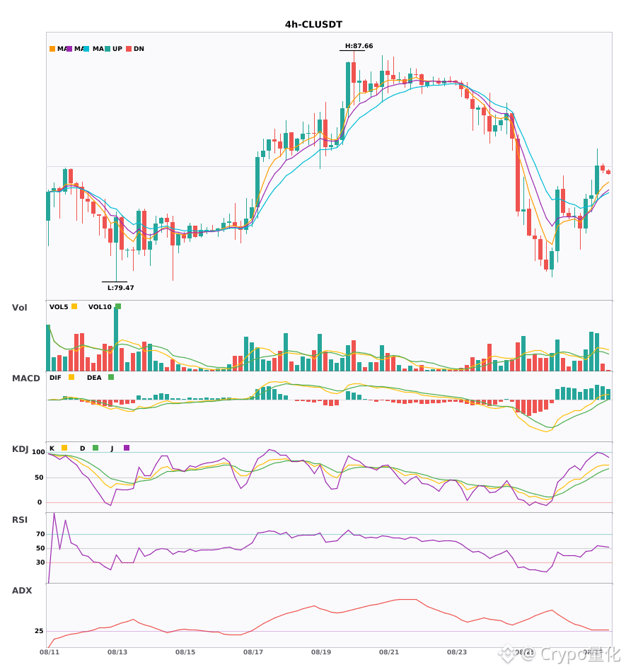Viewport: 626px width, 672px height.
Task: Click the 08/23 date axis label
Action: coord(457,652)
